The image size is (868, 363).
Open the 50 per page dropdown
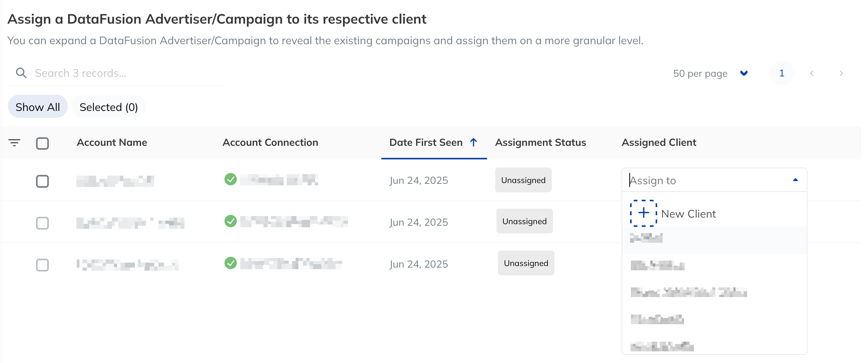710,73
